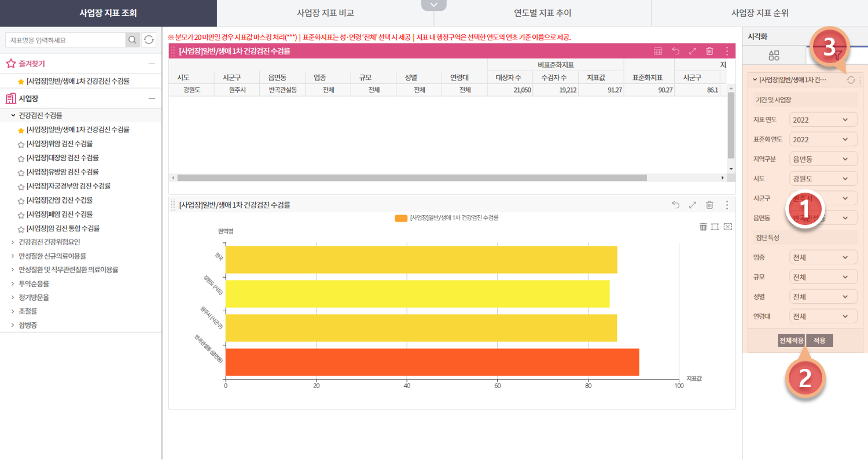Screen dimensions: 868x461
Task: Switch to the 연도별 지표 추이 tab
Action: pos(542,13)
